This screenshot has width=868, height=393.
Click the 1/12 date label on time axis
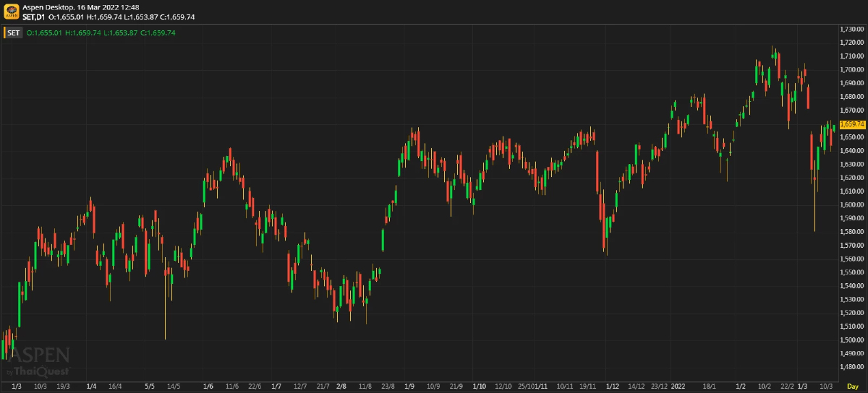click(612, 386)
